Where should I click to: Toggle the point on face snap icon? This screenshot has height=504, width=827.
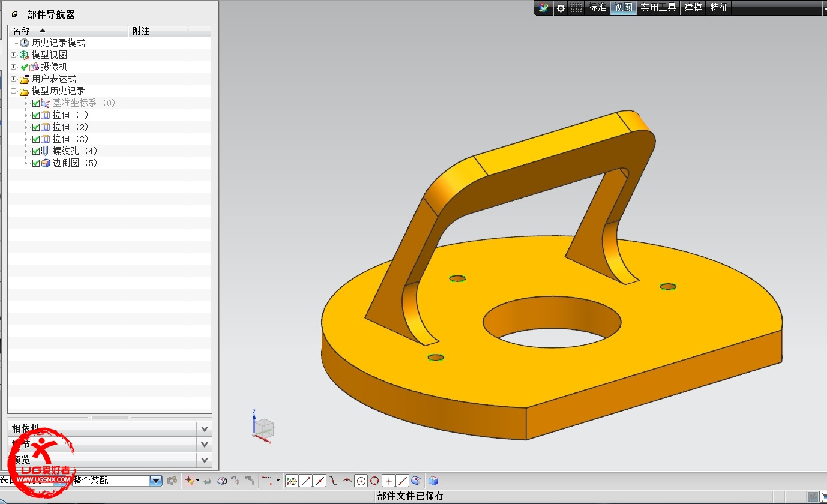coord(415,481)
